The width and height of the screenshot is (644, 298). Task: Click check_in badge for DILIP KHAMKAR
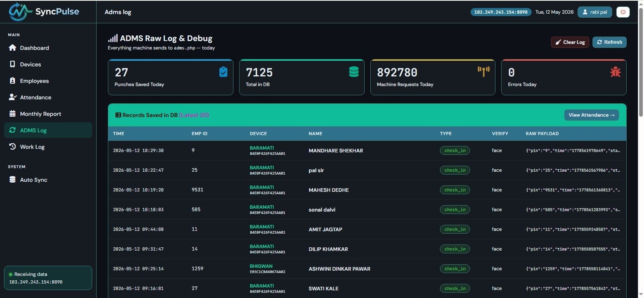click(x=455, y=249)
